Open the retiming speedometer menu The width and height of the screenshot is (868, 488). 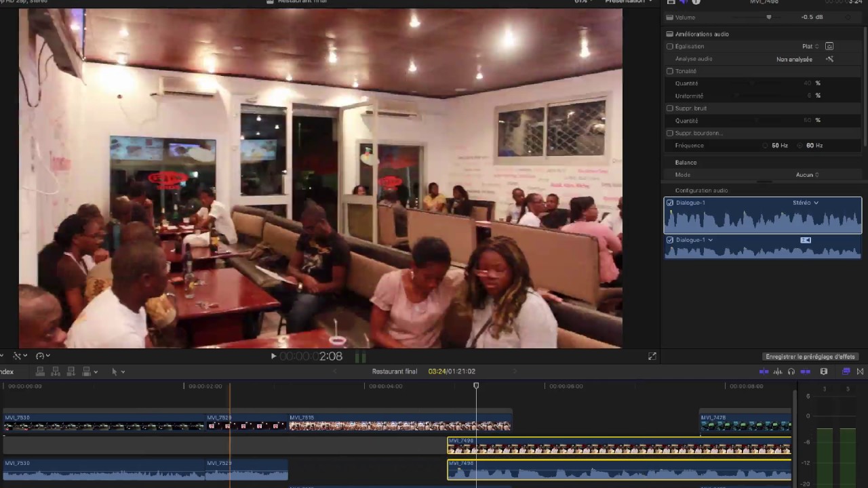coord(42,356)
